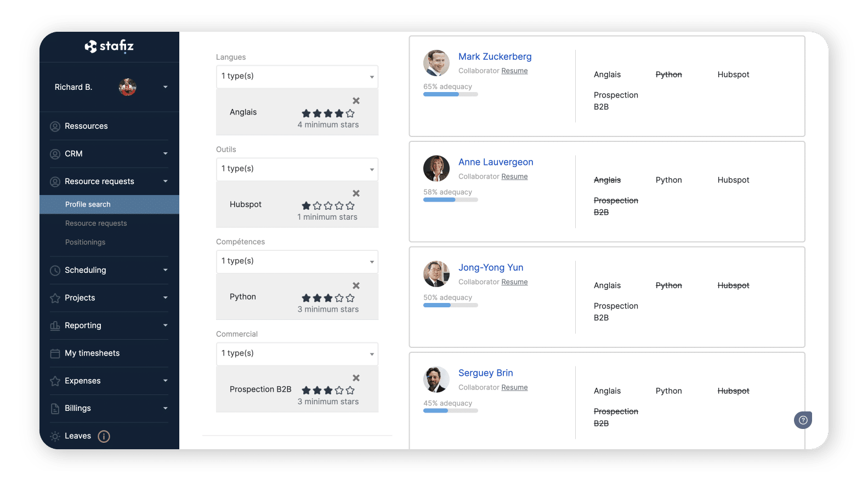868x481 pixels.
Task: Open the Langues type dropdown
Action: (297, 77)
